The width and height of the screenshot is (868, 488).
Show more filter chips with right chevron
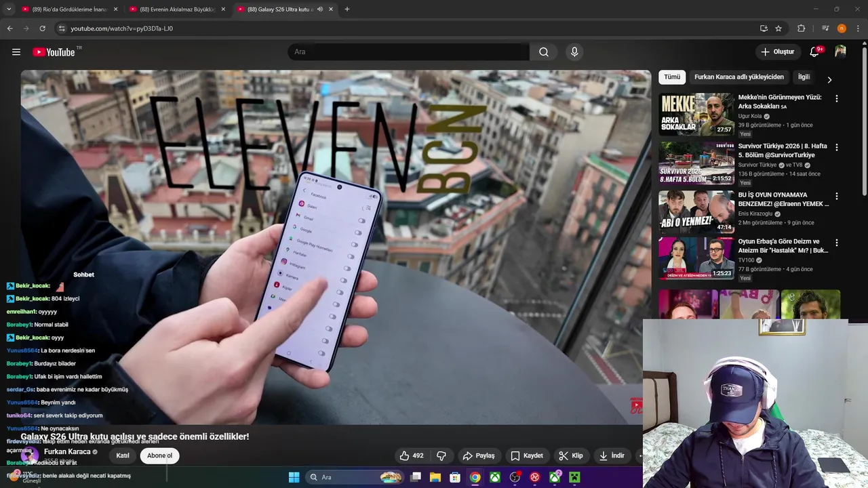[829, 80]
